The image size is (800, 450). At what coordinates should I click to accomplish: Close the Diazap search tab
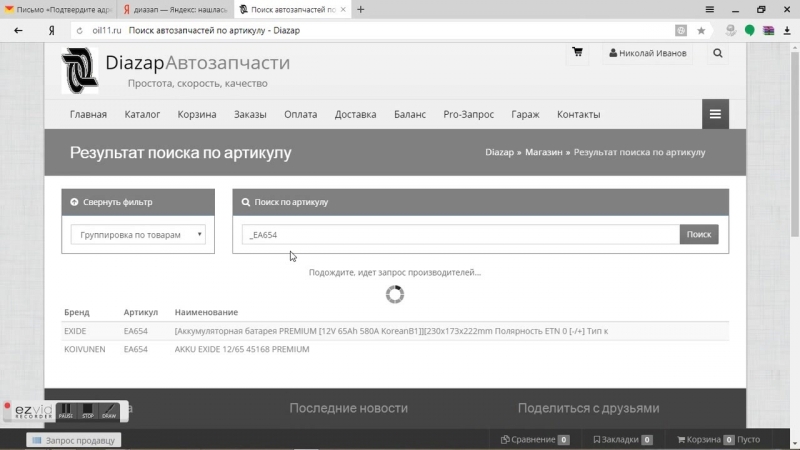[343, 9]
